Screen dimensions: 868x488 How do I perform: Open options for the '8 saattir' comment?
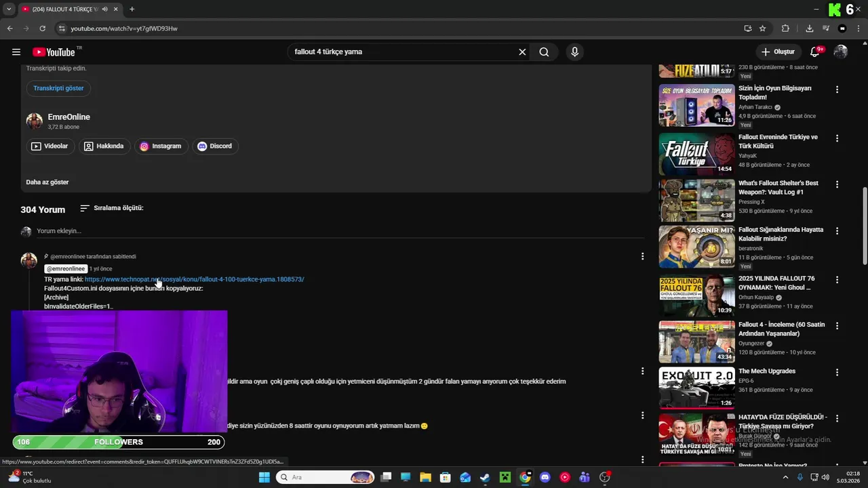(x=642, y=415)
